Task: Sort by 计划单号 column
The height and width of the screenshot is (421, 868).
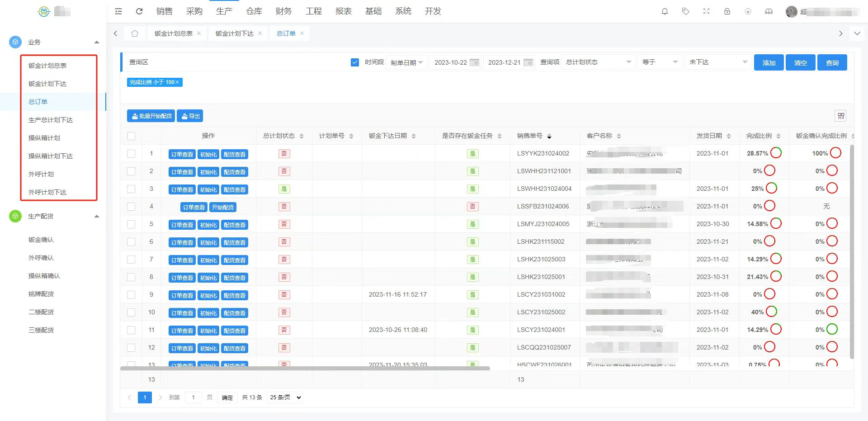Action: (351, 136)
